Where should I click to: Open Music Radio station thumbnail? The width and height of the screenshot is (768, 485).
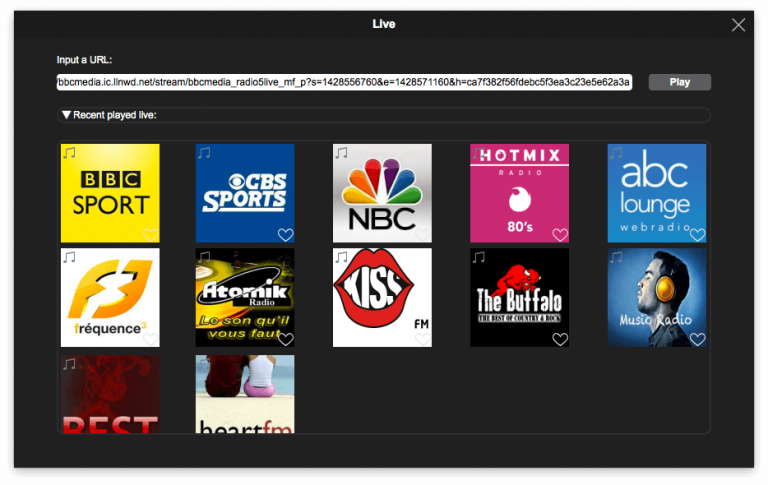(657, 297)
